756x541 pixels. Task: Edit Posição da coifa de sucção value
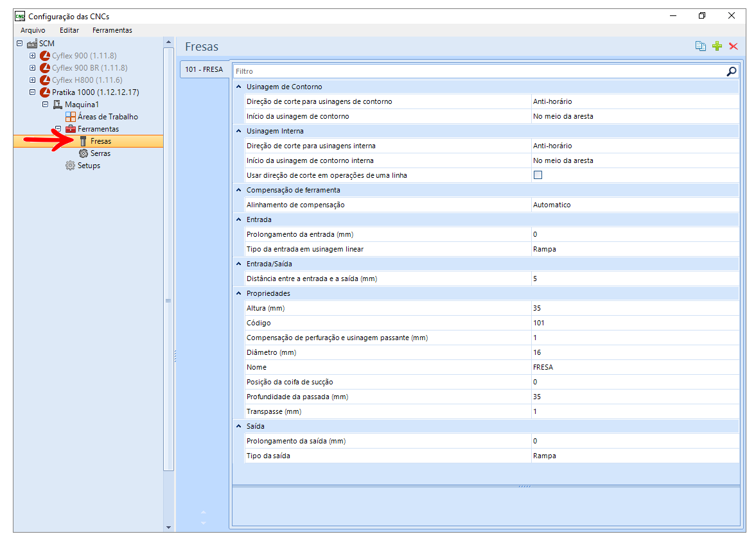pyautogui.click(x=635, y=382)
